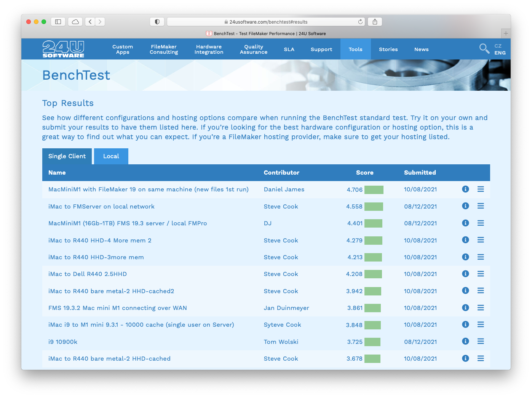The width and height of the screenshot is (532, 398).
Task: Open the site search magnifier icon
Action: tap(484, 48)
